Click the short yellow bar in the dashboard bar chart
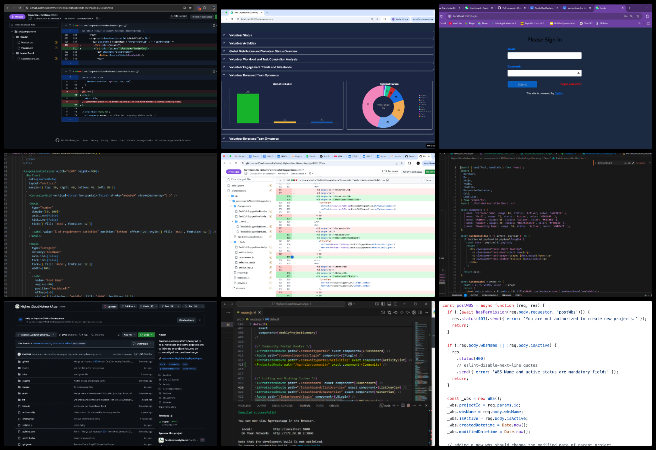Viewport: 656px width, 450px height. [285, 122]
